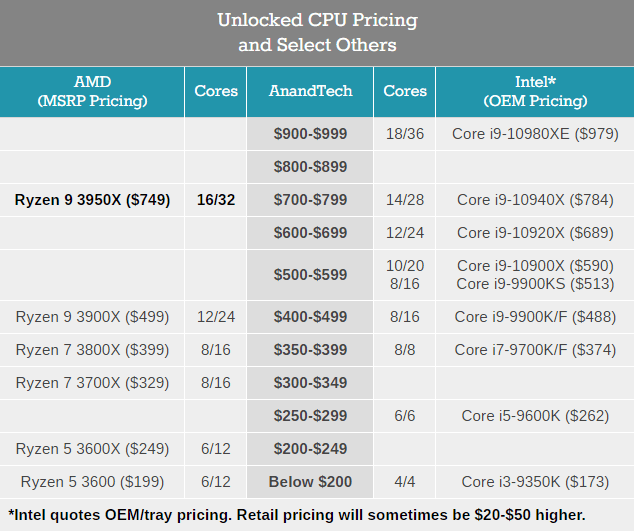Click the Below $200 price range cell
The image size is (634, 531).
(x=310, y=482)
